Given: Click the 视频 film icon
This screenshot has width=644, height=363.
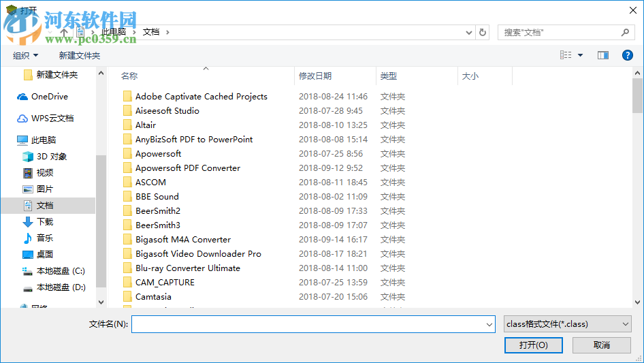Looking at the screenshot, I should pos(27,173).
